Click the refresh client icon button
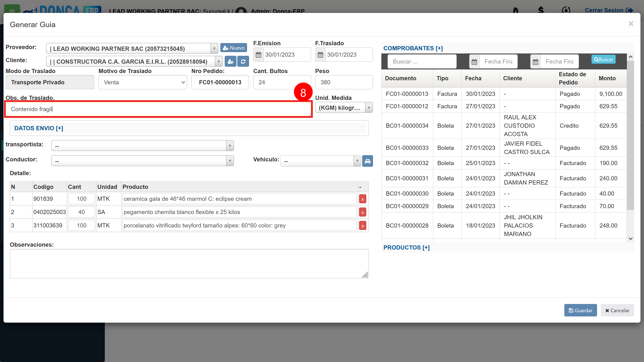The width and height of the screenshot is (644, 362). [243, 62]
